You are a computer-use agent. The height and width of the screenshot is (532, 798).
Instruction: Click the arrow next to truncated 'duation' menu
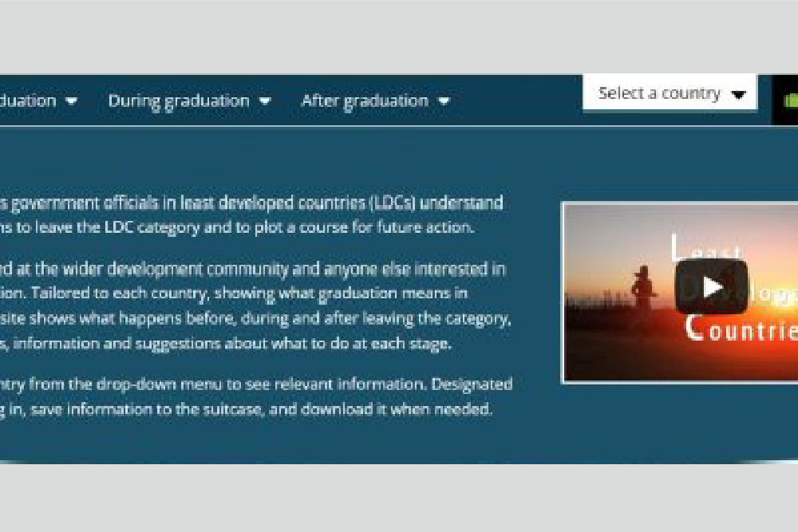(72, 101)
